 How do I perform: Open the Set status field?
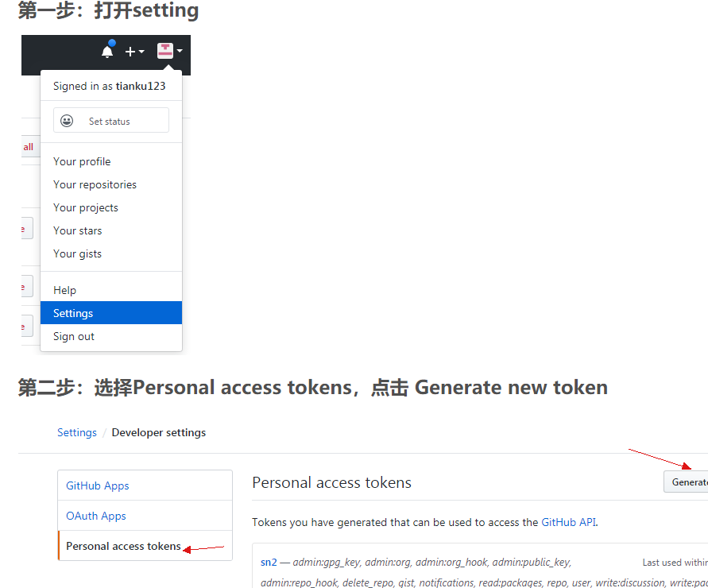tap(111, 120)
